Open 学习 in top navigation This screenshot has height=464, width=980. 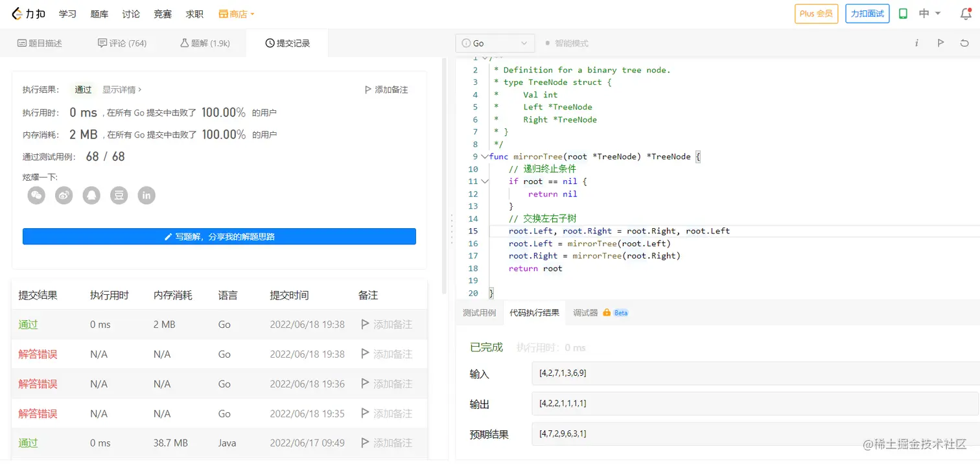coord(67,14)
